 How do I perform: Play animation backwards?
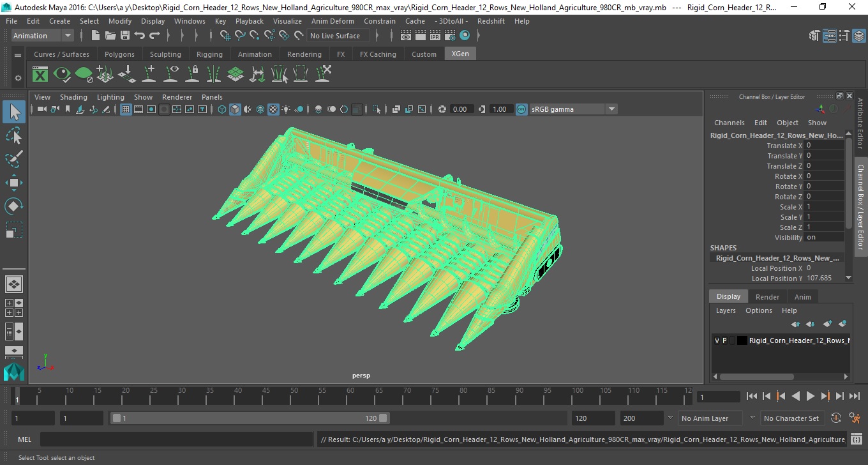coord(795,397)
